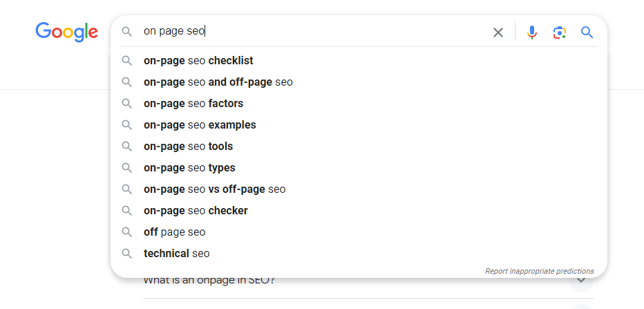Select the 'on-page seo checklist' suggestion
This screenshot has height=309, width=644.
pos(198,61)
